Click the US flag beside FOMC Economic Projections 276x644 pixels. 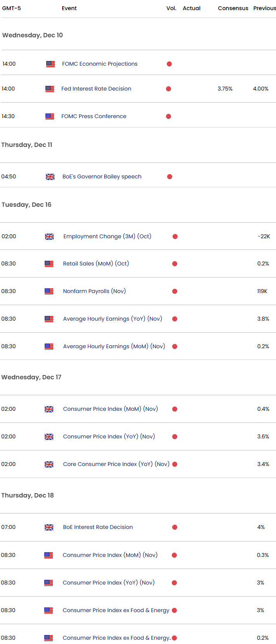click(x=51, y=64)
